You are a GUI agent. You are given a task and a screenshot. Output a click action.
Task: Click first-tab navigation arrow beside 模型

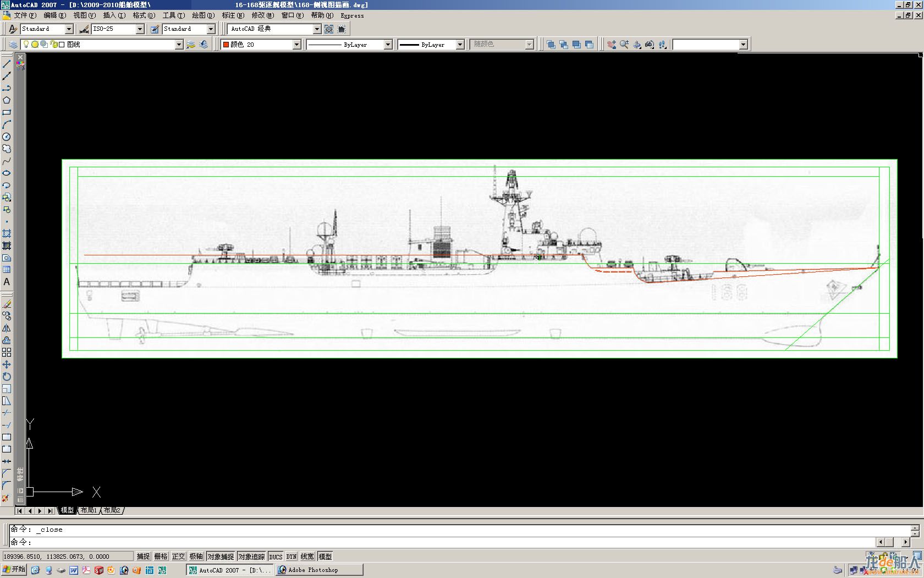tap(20, 511)
